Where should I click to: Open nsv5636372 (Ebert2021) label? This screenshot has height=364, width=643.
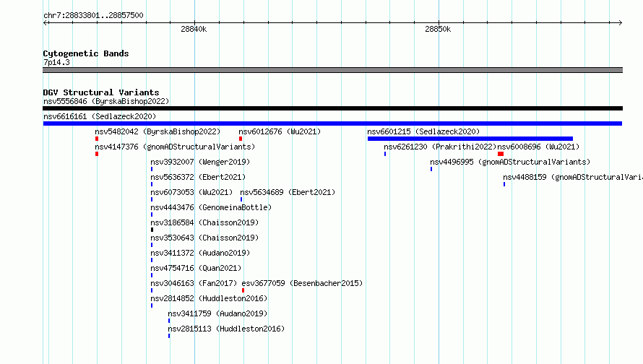[198, 177]
